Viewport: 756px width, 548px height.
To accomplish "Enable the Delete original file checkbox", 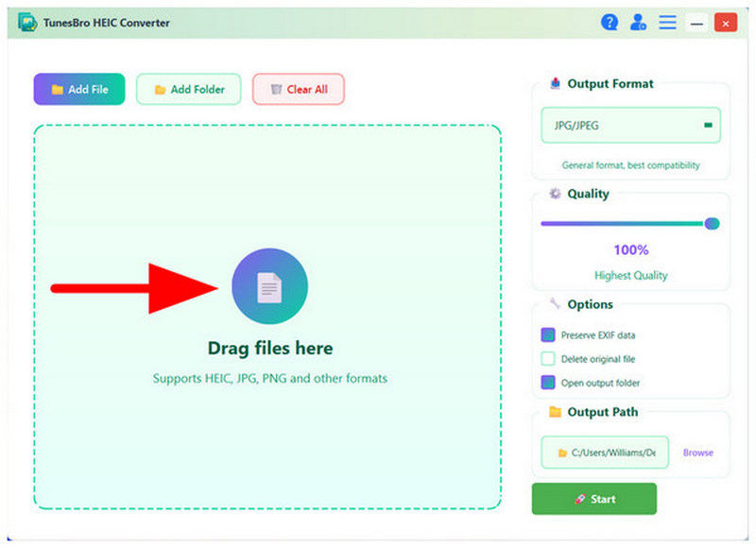I will click(548, 359).
